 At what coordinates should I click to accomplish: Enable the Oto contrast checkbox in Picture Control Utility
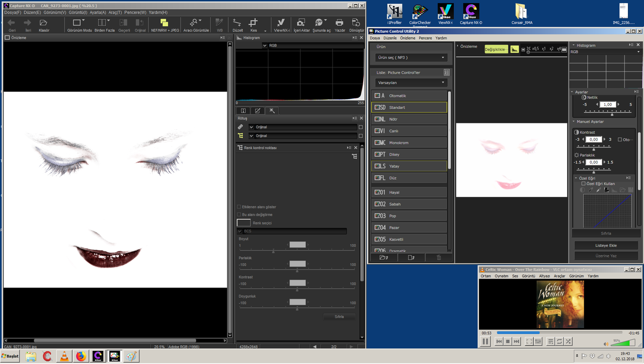[x=620, y=139]
